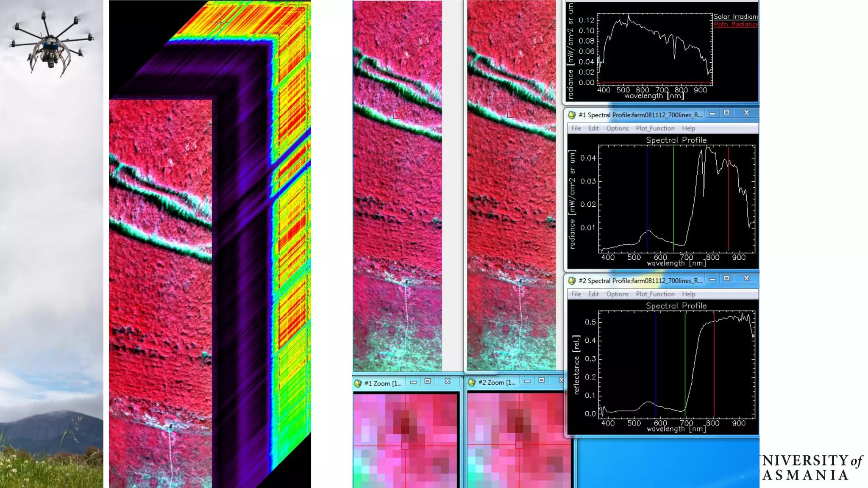Open Plot_Function menu in #1 Spectral Profile

pos(655,128)
